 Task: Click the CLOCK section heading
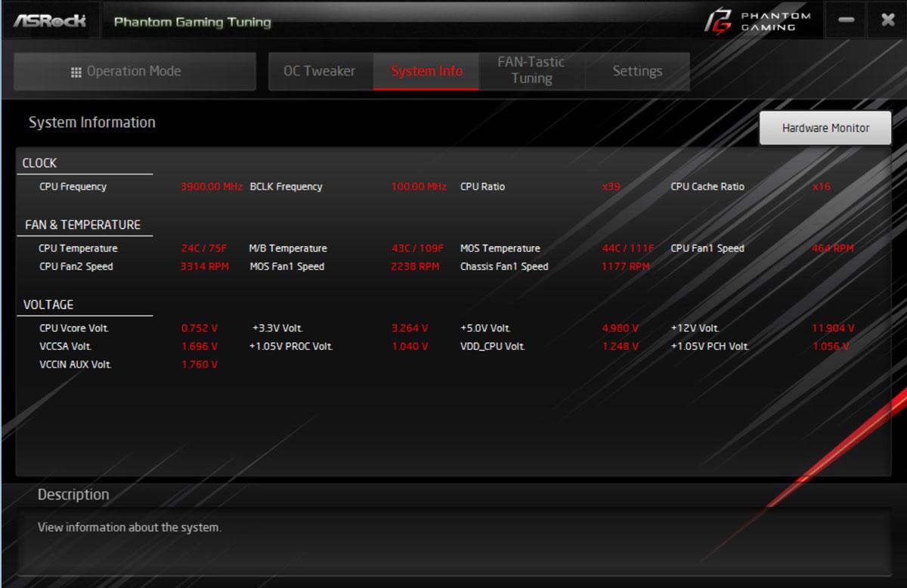[x=39, y=163]
